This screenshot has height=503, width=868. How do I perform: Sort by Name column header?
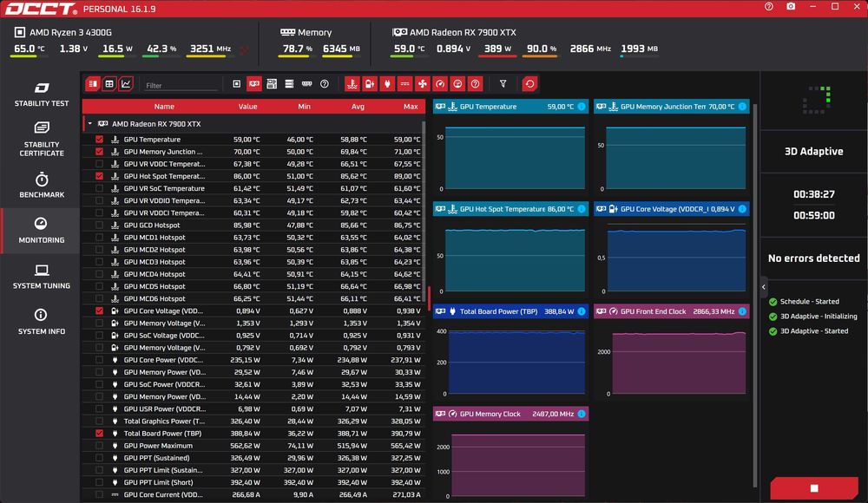(164, 107)
